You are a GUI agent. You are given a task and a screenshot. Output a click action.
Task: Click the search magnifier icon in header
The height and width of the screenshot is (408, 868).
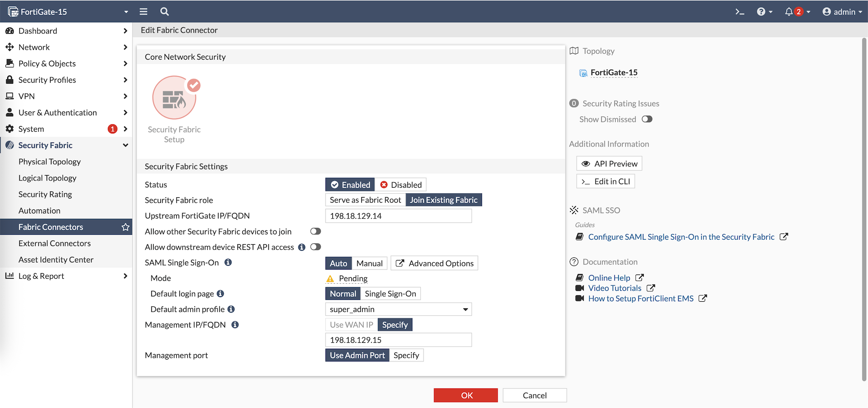165,12
